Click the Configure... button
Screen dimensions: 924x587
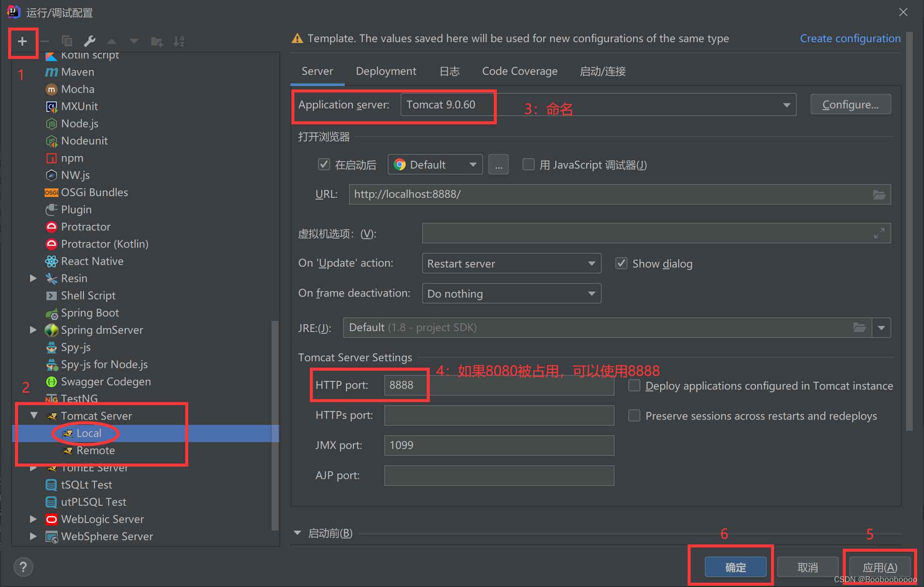tap(851, 104)
